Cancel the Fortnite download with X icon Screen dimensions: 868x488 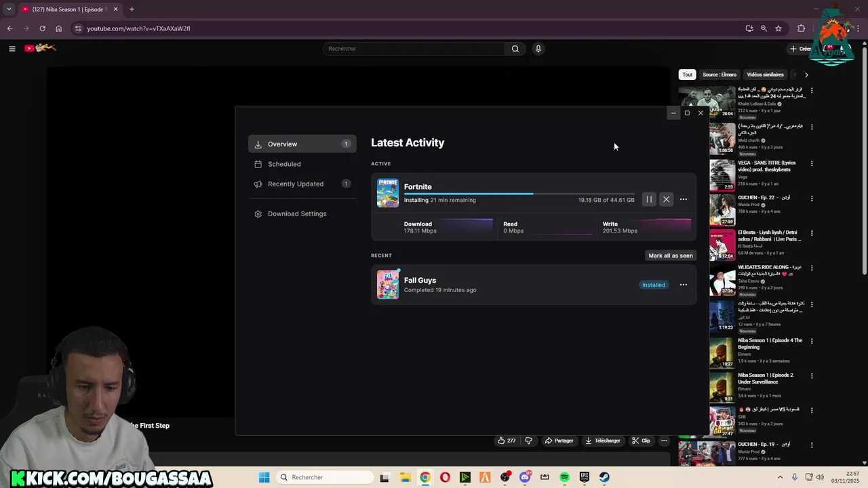[666, 199]
